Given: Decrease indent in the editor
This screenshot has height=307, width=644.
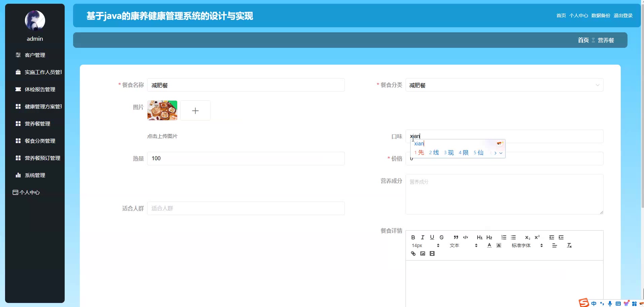Looking at the screenshot, I should (552, 237).
